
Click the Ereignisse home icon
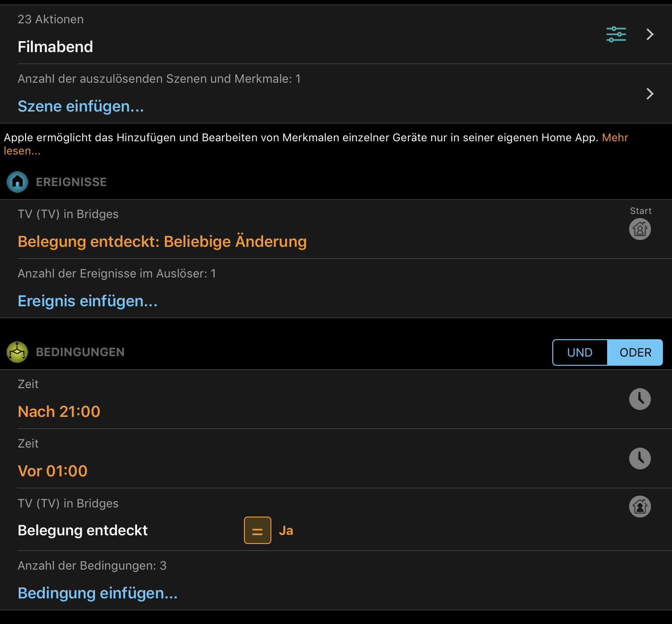tap(17, 182)
